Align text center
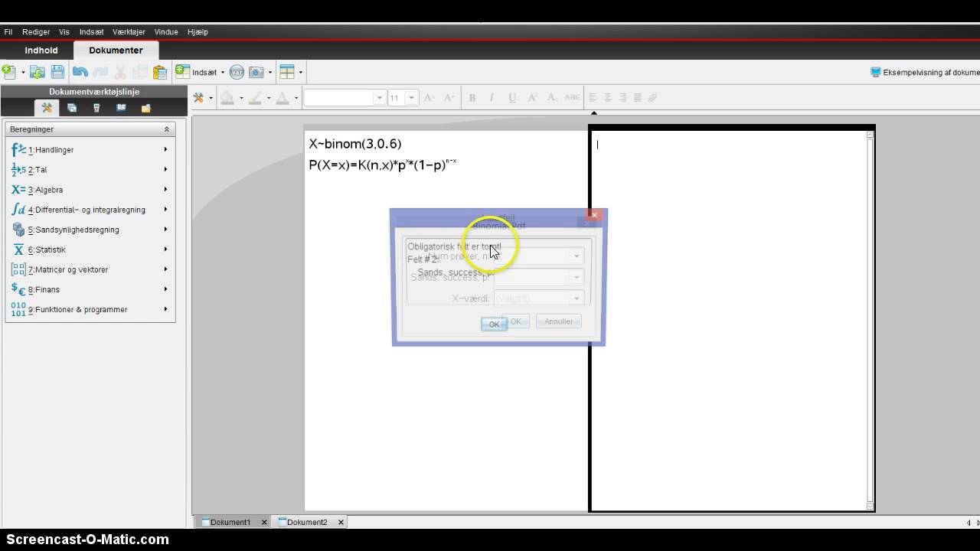 point(608,97)
